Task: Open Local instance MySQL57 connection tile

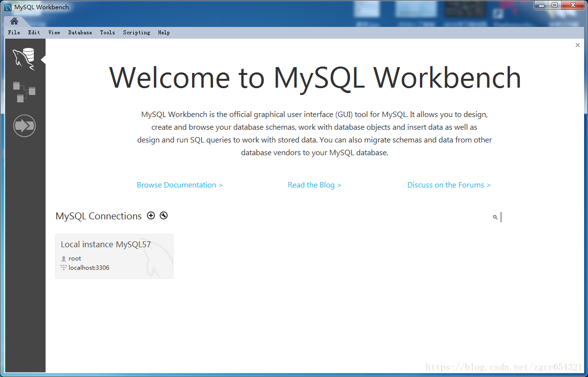Action: tap(114, 256)
